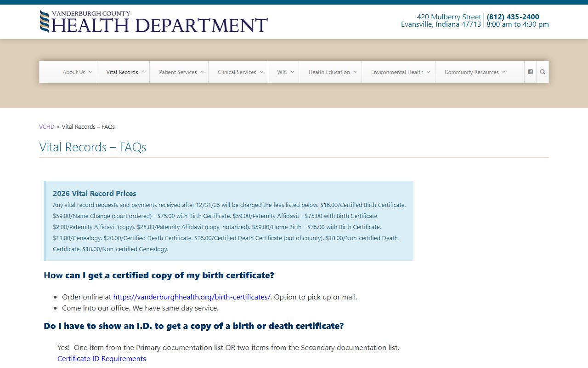
Task: Click the 2026 Vital Record Prices heading
Action: (95, 194)
